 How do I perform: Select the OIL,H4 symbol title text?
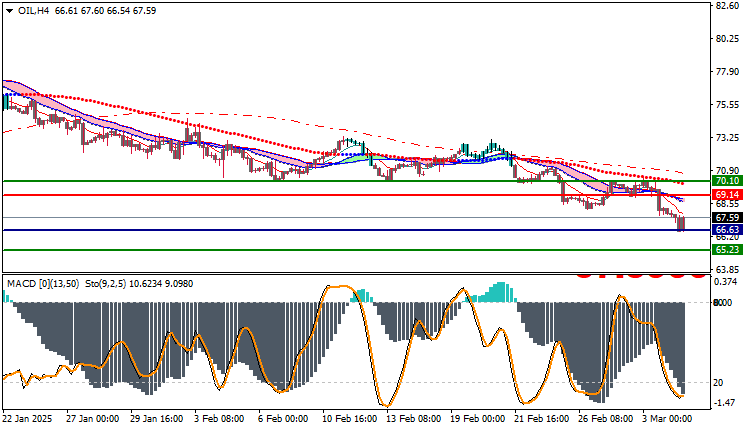pos(33,11)
